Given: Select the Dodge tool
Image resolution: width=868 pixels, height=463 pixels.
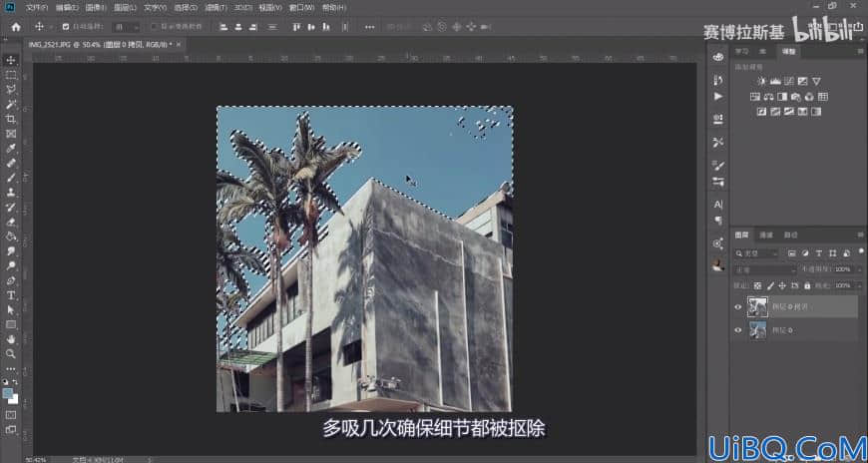Looking at the screenshot, I should point(11,265).
